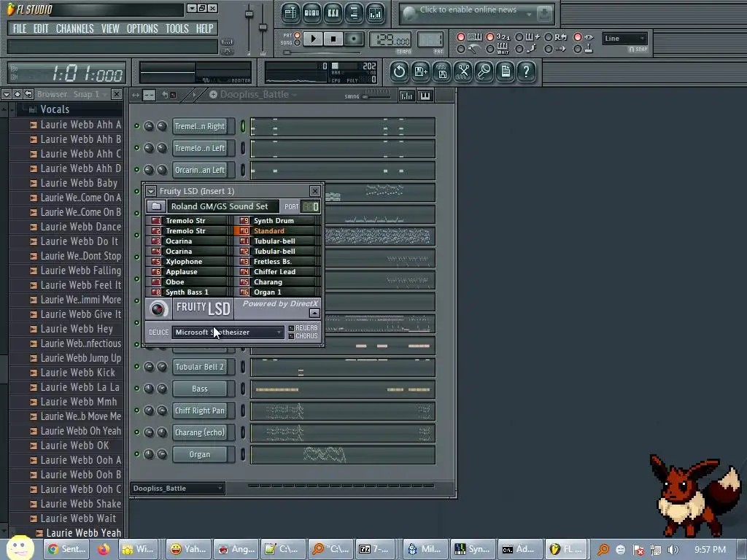Open the TOOLS menu

(x=177, y=28)
